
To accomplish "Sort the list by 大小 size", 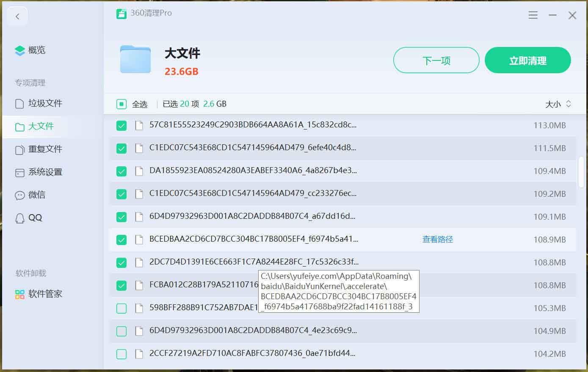I will click(x=558, y=104).
